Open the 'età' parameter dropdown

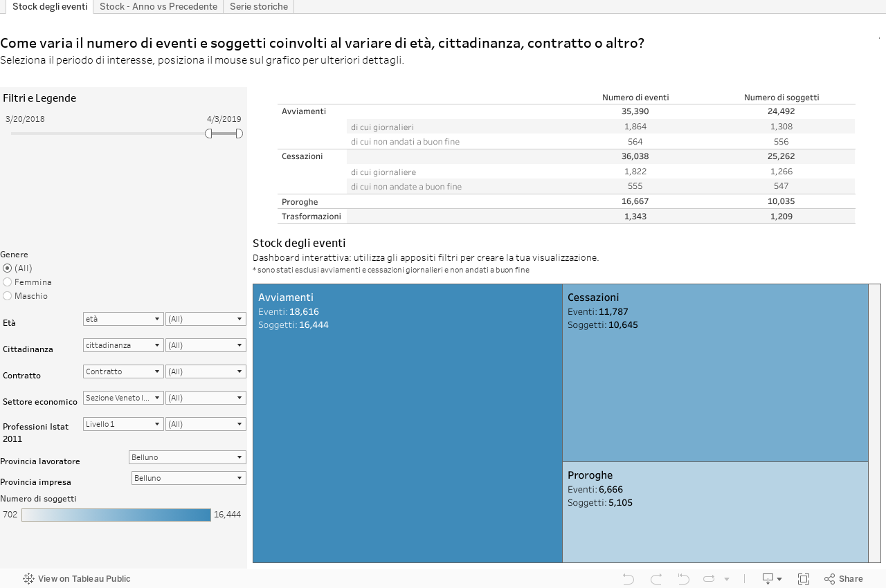coord(123,319)
